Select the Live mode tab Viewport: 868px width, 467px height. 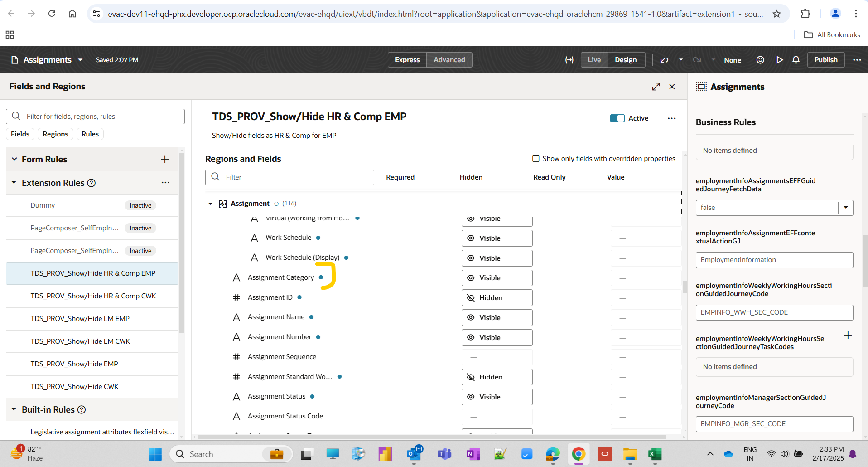[594, 60]
